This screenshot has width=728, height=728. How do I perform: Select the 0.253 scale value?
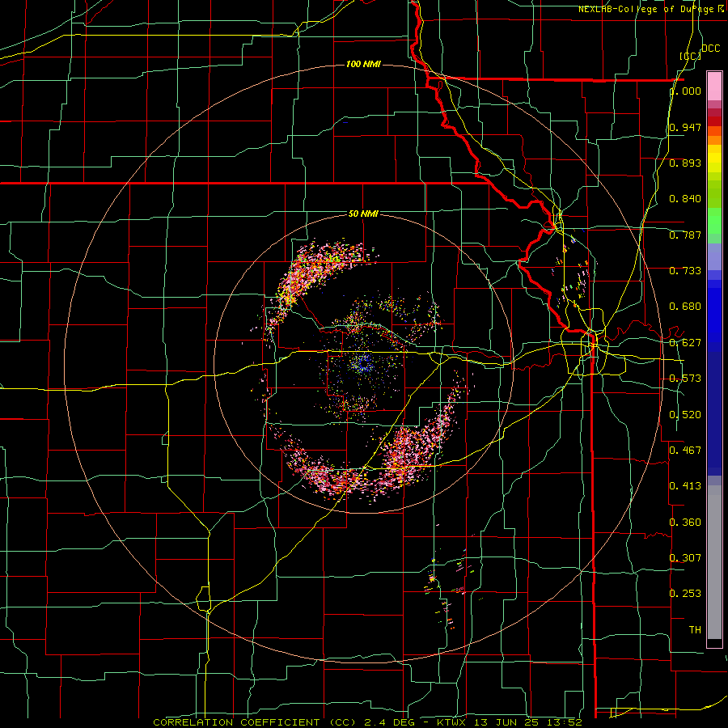click(686, 594)
